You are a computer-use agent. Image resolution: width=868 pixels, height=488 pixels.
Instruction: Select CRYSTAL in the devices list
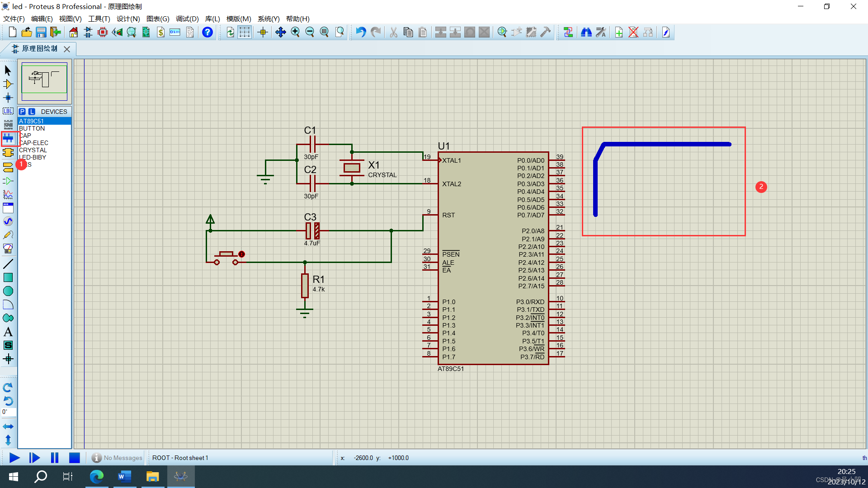[33, 150]
